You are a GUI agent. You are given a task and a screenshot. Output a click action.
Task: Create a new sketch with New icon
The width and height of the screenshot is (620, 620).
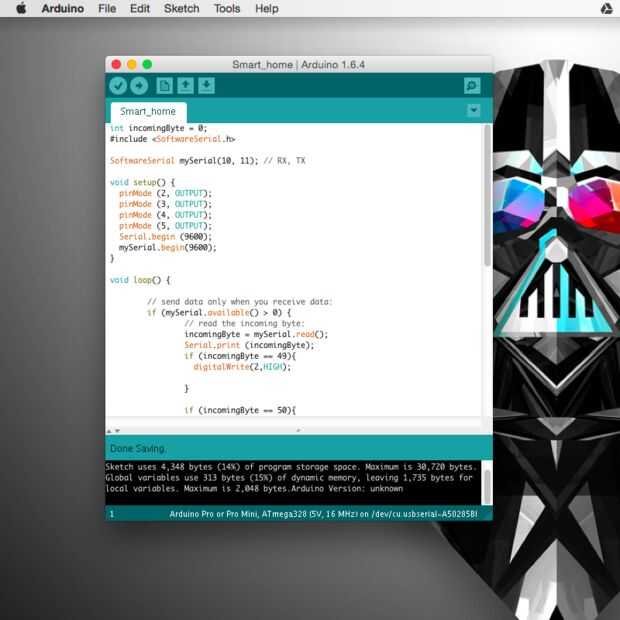point(164,85)
